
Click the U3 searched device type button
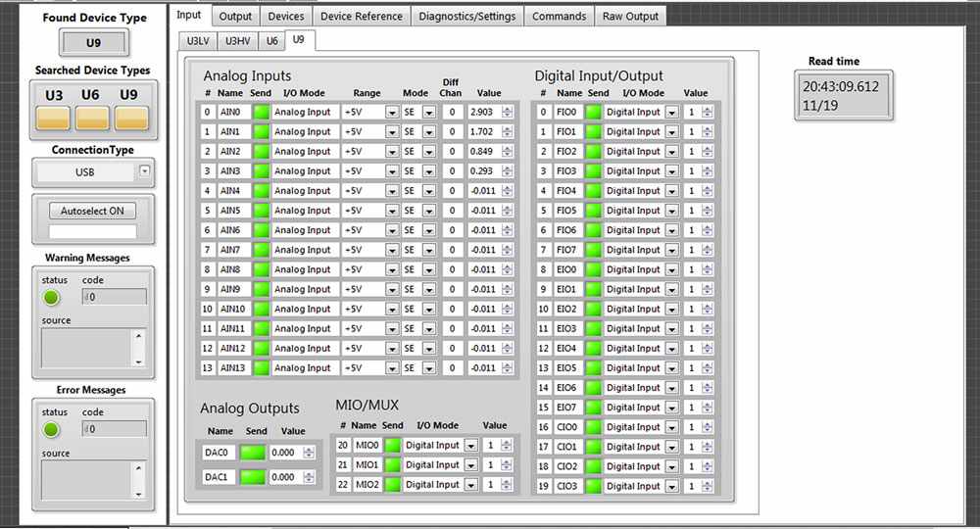[53, 118]
